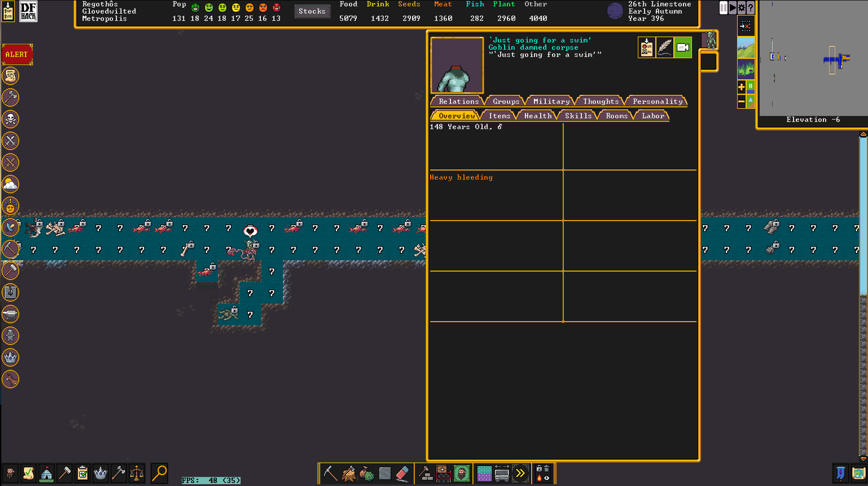Open objects via bottom mace icon
Screen dimensions: 868x486
(119, 473)
